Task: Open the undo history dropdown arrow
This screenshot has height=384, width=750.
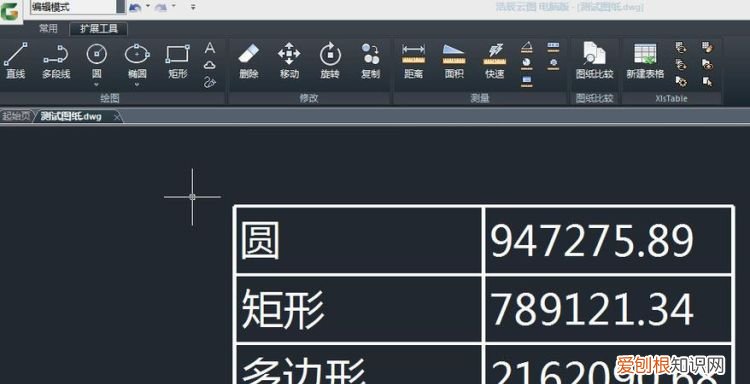Action: tap(148, 7)
